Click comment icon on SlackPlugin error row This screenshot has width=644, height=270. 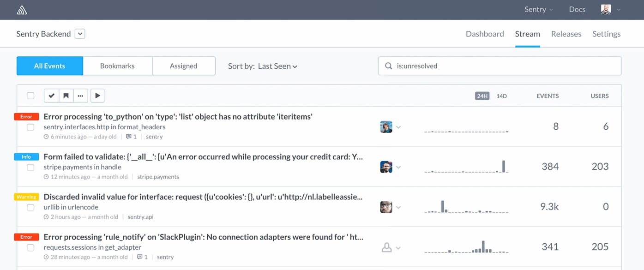coord(140,257)
